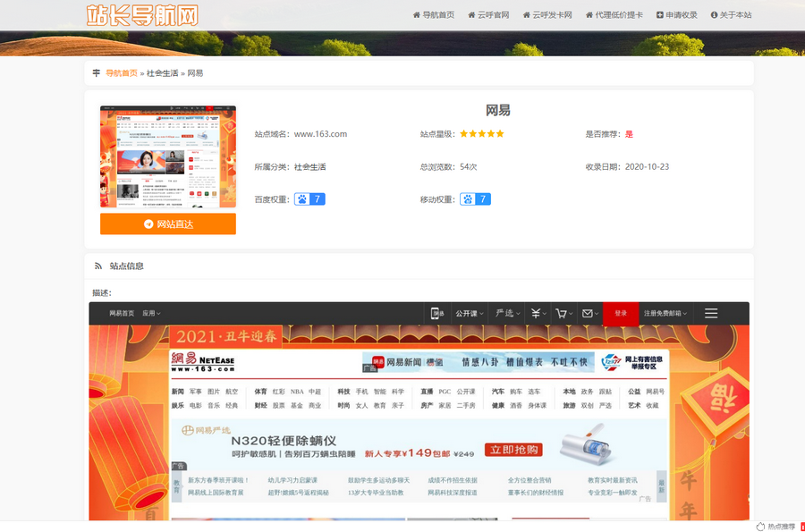805x532 pixels.
Task: Expand the 应用 dropdown in the NetEase bar
Action: [151, 313]
